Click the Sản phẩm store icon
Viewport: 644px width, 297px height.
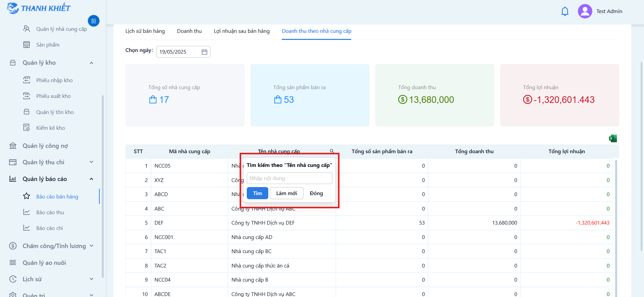click(27, 45)
